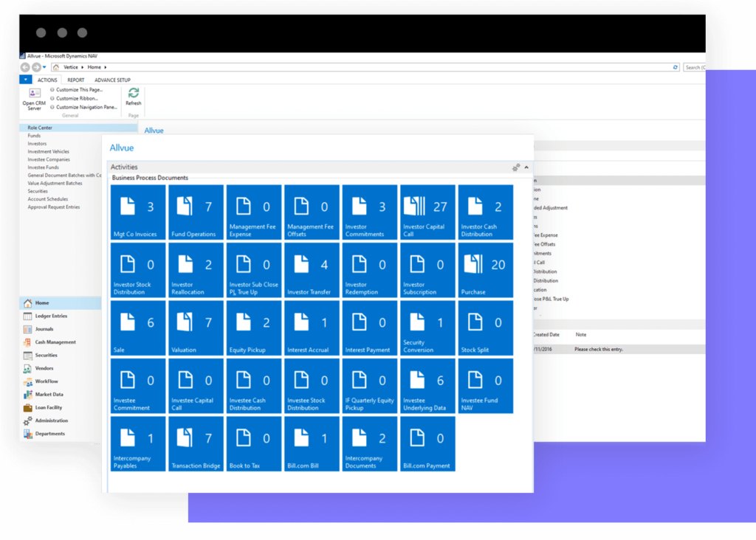Screen dimensions: 756x540
Task: Open the Book to Tax tile
Action: [254, 443]
